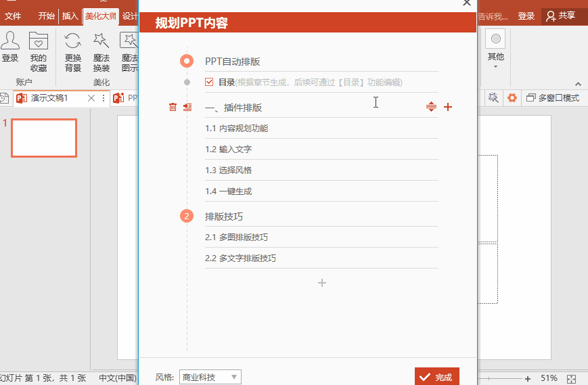Click magic star icon near 多窗口模式
The height and width of the screenshot is (385, 588).
493,98
